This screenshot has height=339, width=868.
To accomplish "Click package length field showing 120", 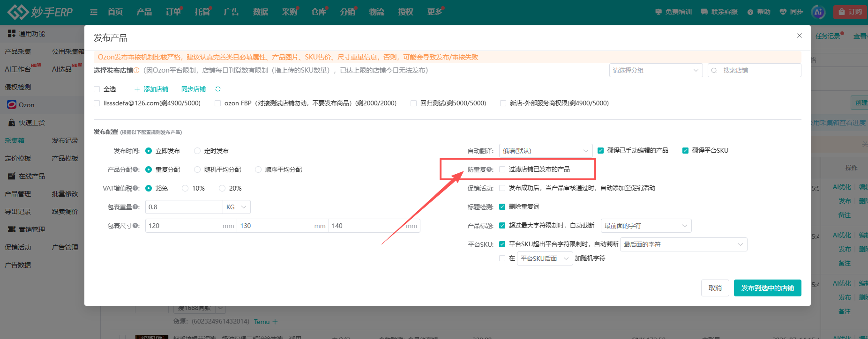I will coord(191,226).
